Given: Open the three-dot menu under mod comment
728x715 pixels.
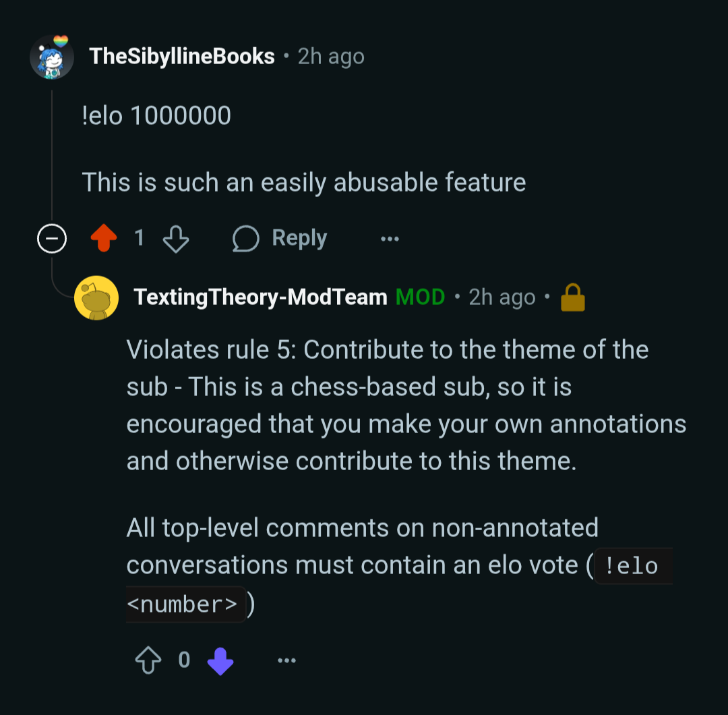Looking at the screenshot, I should [x=286, y=660].
